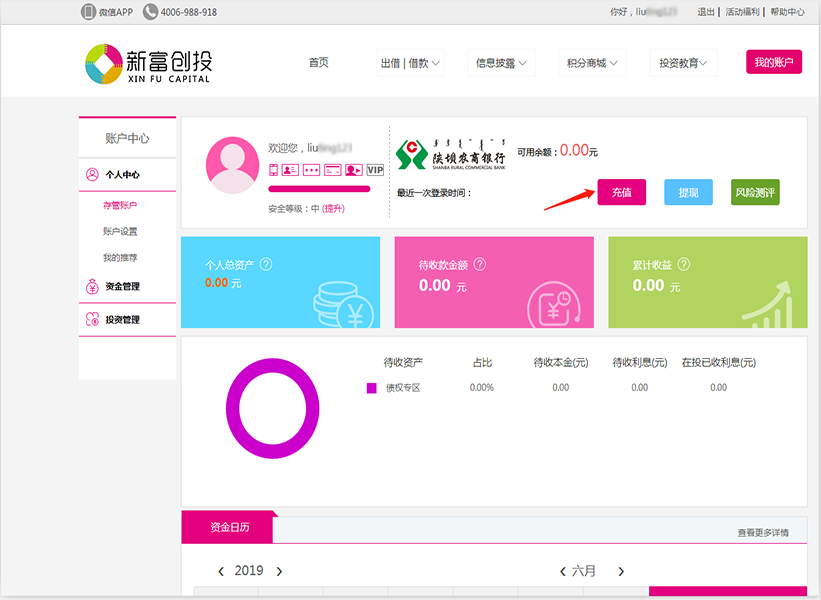Click the 账户中心 sidebar header
Screen dimensions: 821x600
[x=127, y=138]
